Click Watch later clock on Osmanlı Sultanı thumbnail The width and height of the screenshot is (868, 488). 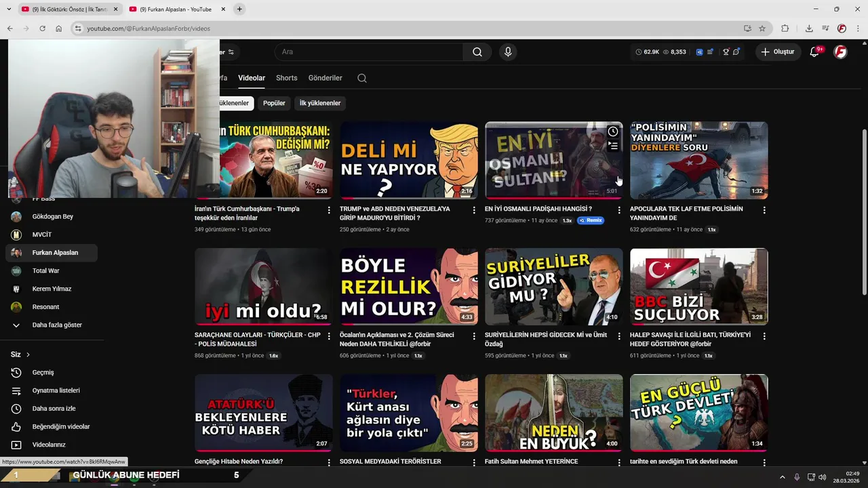tap(613, 131)
